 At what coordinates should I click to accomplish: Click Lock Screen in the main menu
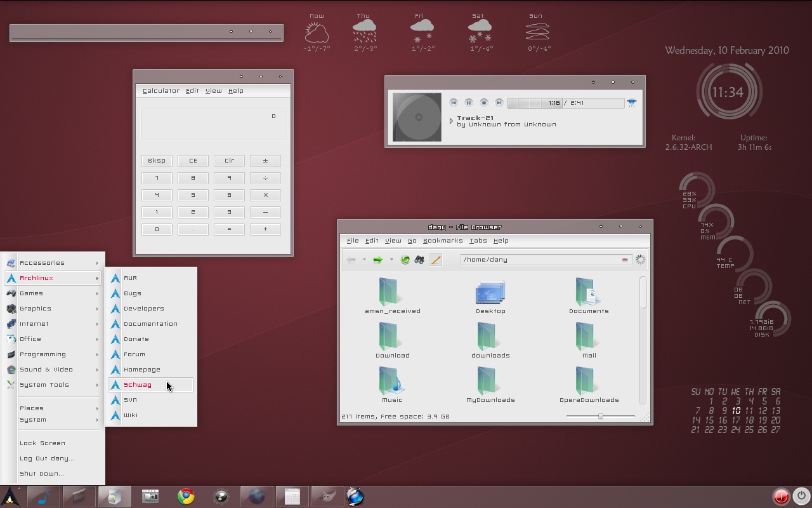pyautogui.click(x=53, y=443)
